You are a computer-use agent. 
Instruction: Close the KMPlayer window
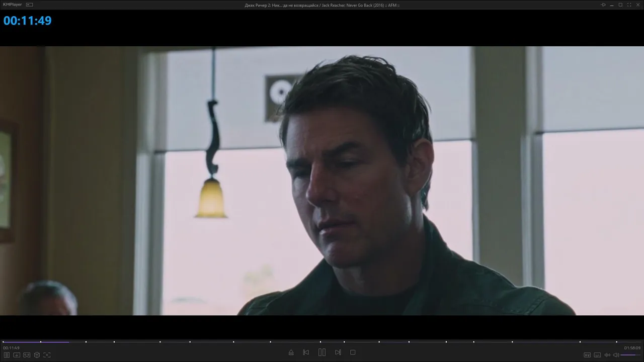(x=637, y=5)
